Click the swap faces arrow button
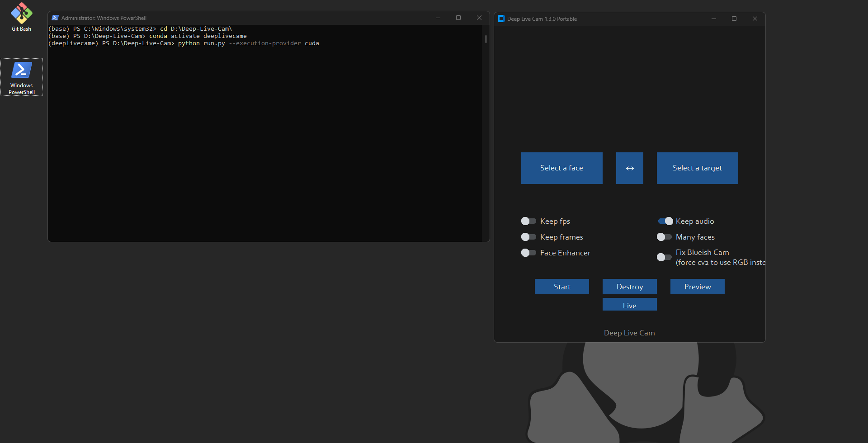Viewport: 868px width, 443px height. pyautogui.click(x=629, y=168)
